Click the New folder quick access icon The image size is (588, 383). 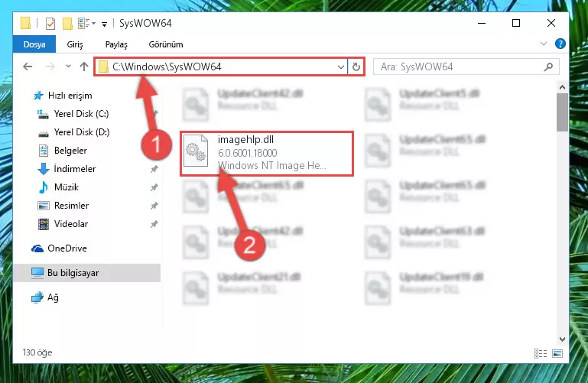67,23
